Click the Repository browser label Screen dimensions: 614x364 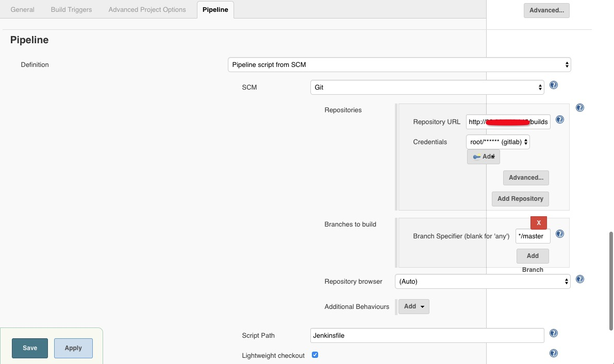pyautogui.click(x=353, y=282)
